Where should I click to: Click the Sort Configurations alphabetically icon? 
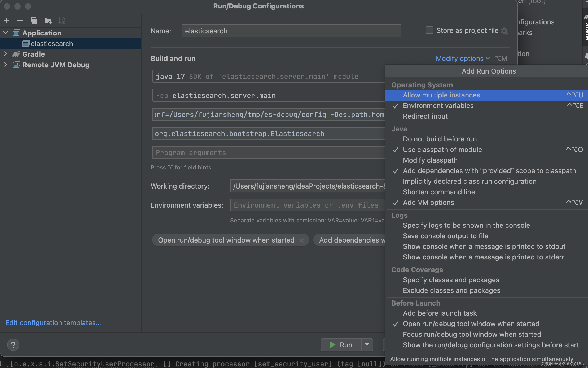coord(62,21)
